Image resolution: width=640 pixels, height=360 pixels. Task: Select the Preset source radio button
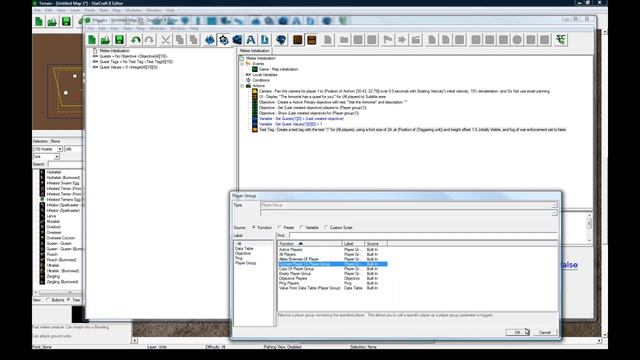pos(280,227)
